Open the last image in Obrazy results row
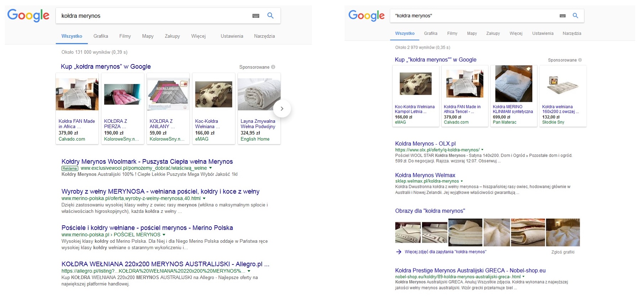 (x=563, y=232)
